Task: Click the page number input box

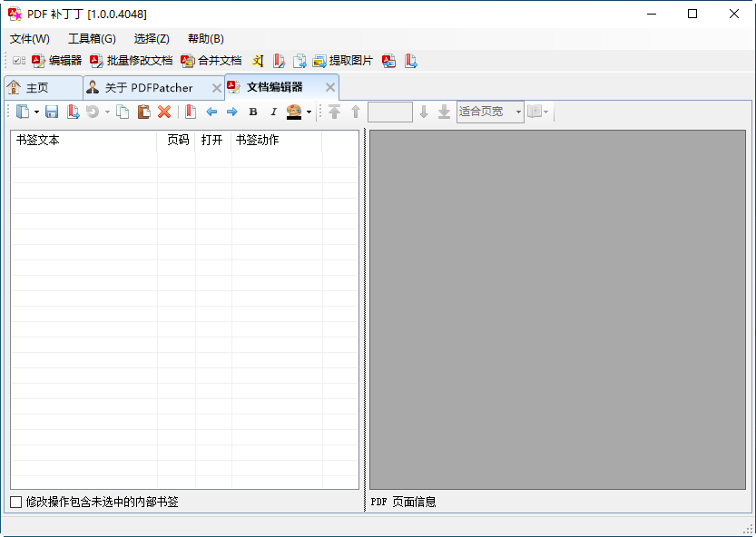Action: 390,112
